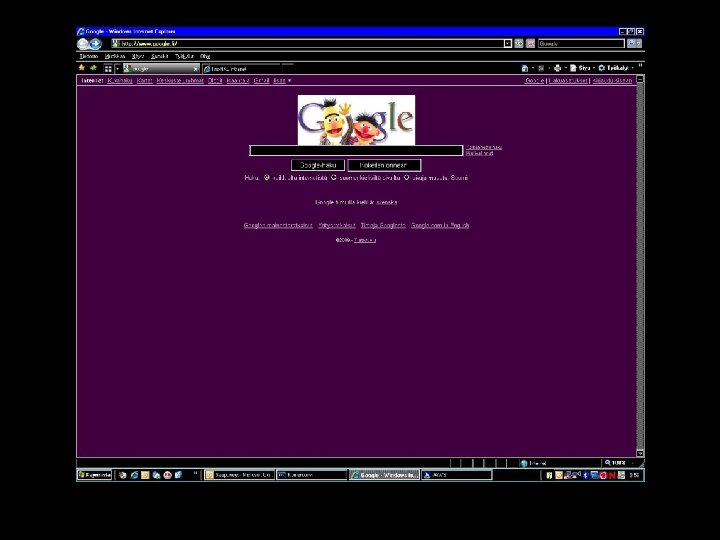This screenshot has height=540, width=720.
Task: Open the address bar dropdown arrow
Action: point(507,44)
